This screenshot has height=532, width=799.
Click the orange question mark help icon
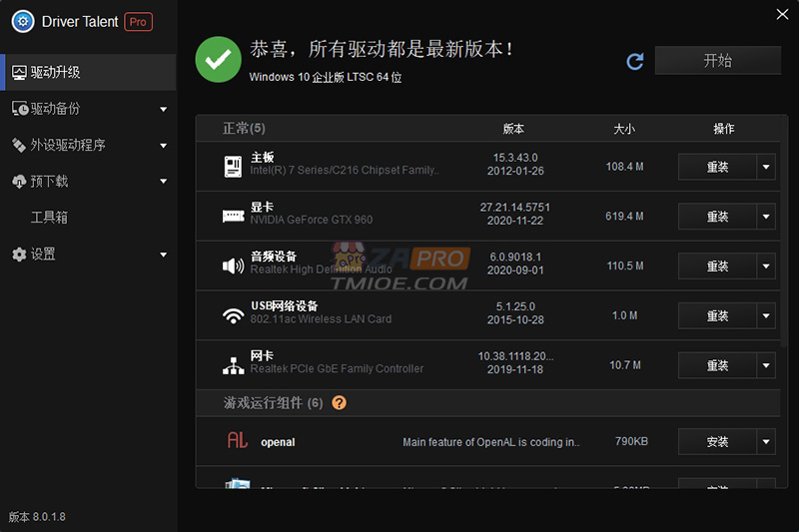tap(339, 402)
